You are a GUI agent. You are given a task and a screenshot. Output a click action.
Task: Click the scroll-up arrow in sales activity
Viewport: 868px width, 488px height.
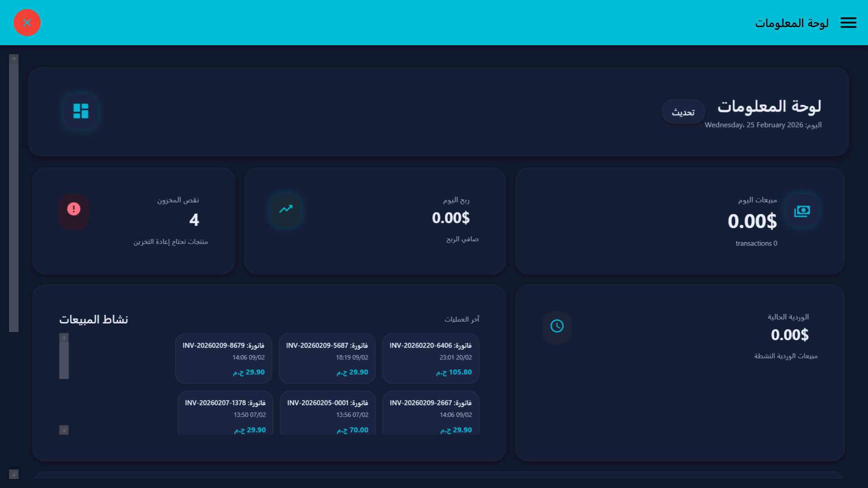click(x=64, y=337)
